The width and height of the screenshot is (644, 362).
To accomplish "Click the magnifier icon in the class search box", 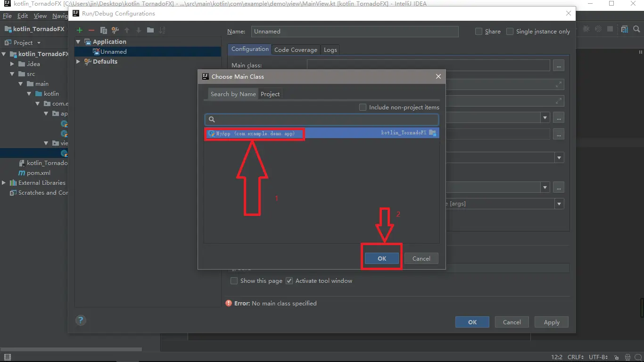I will 212,120.
